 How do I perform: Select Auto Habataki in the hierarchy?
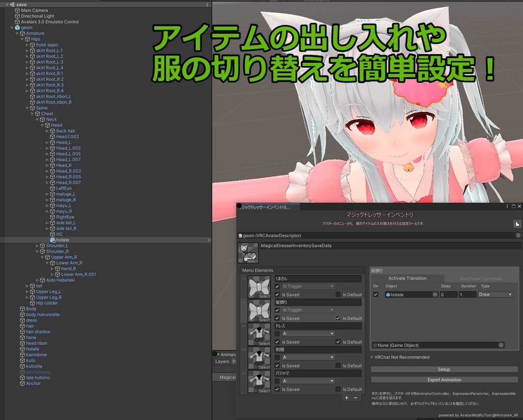60,280
